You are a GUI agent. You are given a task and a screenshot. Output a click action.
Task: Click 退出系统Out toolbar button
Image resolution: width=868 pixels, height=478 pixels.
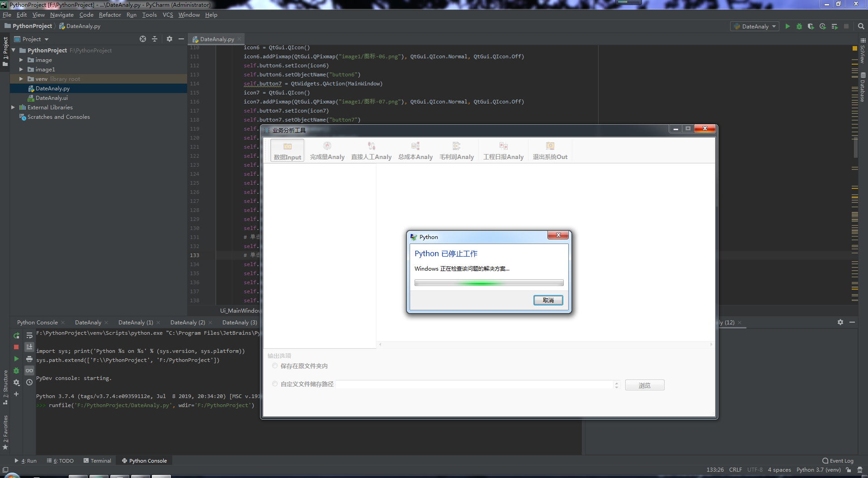(x=550, y=150)
